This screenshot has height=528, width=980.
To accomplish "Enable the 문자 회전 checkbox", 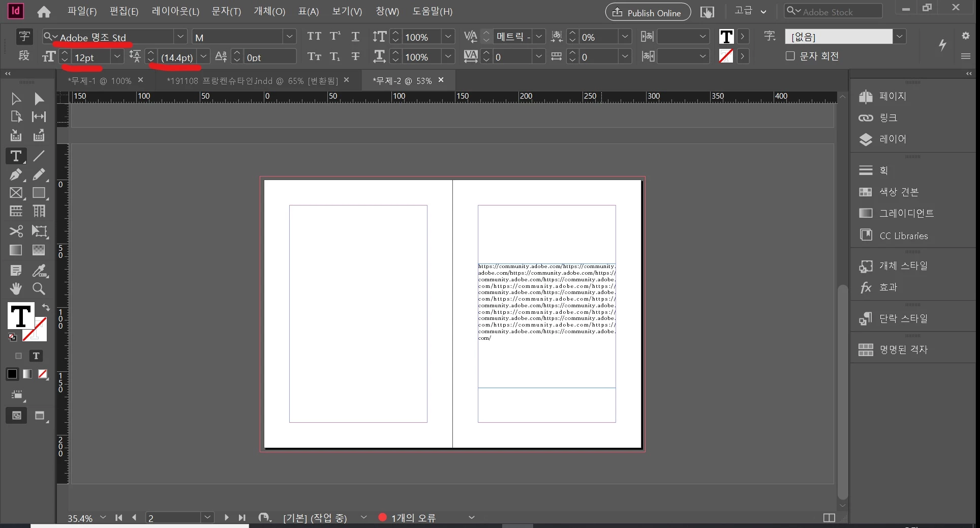I will [x=790, y=56].
